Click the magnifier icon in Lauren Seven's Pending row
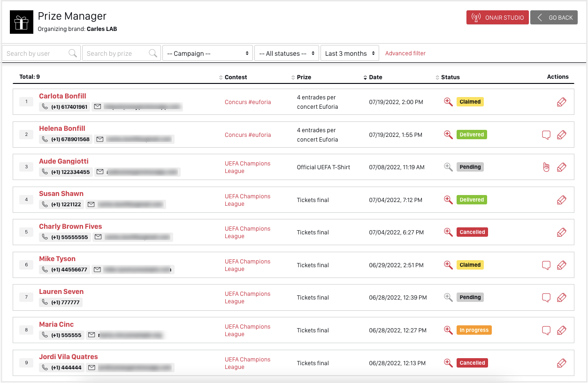 pyautogui.click(x=448, y=297)
